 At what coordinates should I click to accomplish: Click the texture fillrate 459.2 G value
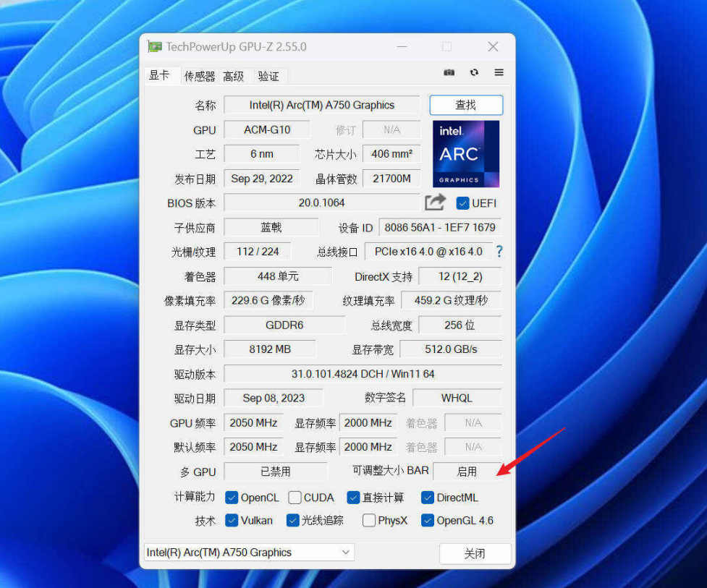pos(452,301)
